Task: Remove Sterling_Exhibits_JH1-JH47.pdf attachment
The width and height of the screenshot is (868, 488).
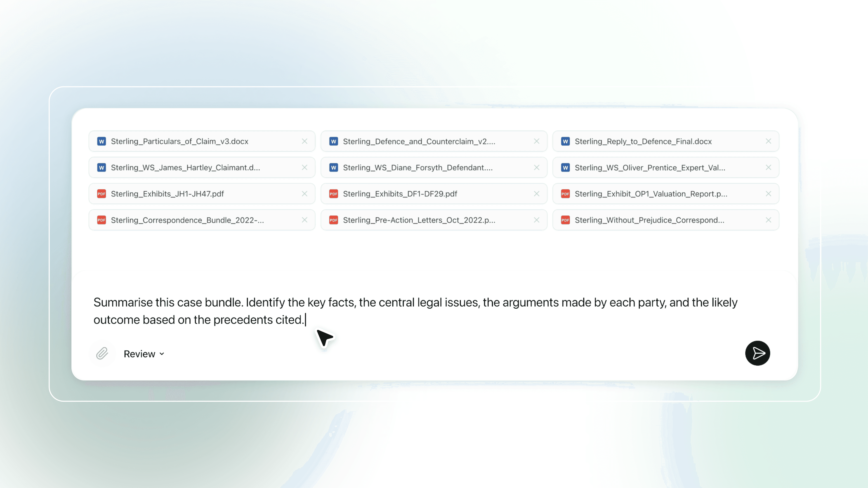Action: pos(304,194)
